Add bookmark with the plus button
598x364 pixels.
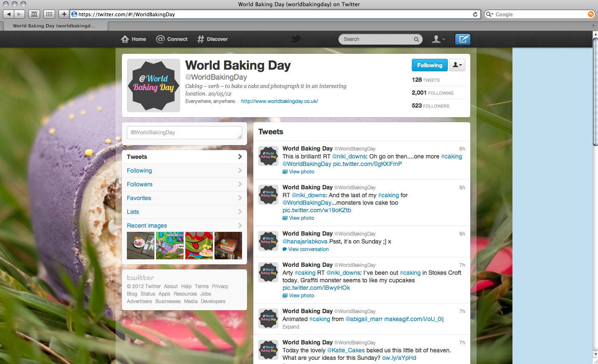[x=64, y=14]
